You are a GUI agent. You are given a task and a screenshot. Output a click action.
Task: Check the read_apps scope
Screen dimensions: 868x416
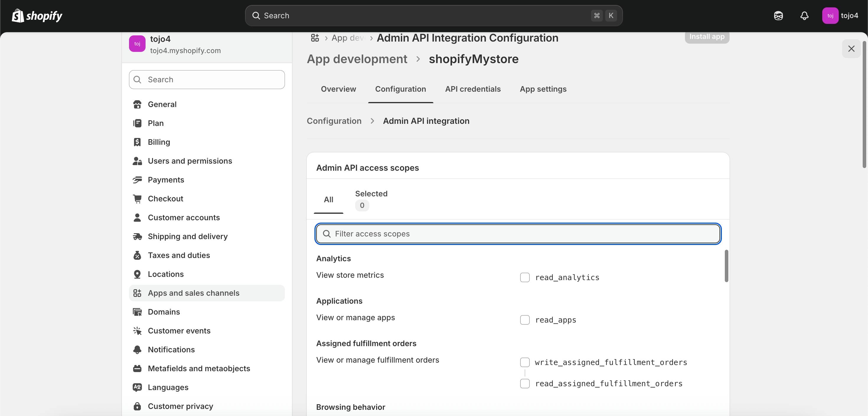click(x=525, y=320)
